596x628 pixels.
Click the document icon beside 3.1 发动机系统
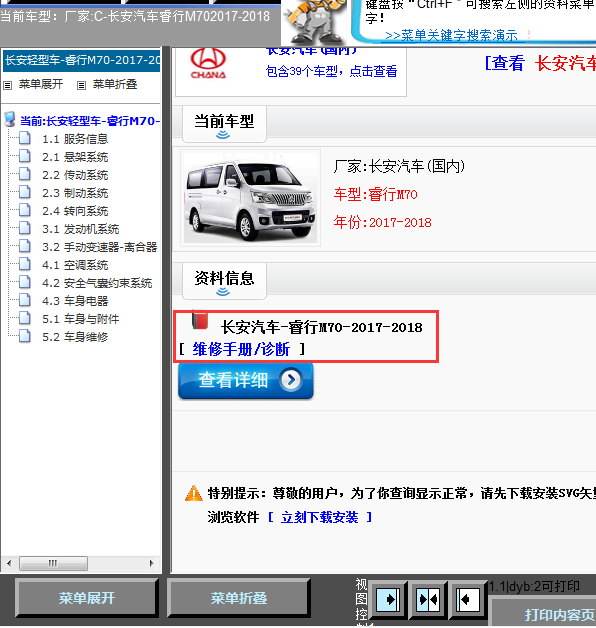coord(25,228)
